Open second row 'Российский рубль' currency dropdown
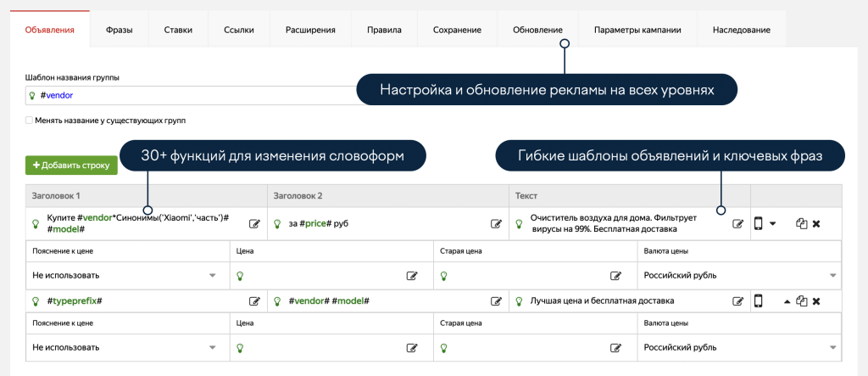868x376 pixels. [832, 347]
